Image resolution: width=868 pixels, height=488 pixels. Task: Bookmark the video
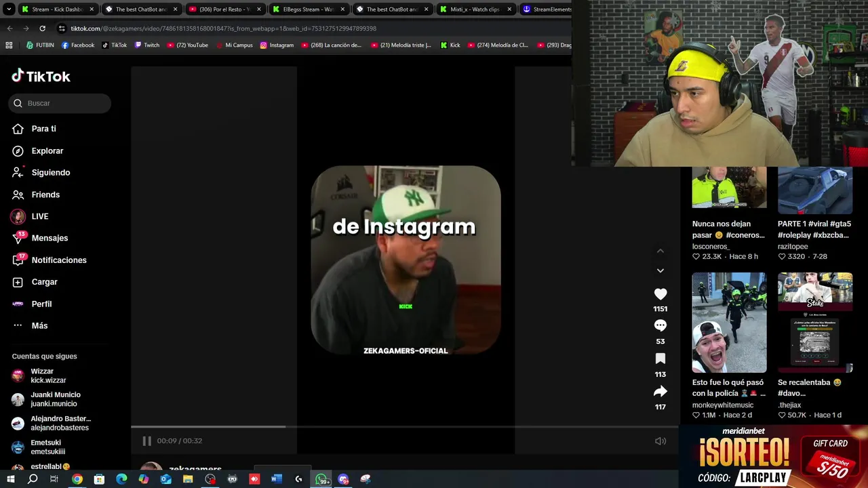pyautogui.click(x=660, y=359)
